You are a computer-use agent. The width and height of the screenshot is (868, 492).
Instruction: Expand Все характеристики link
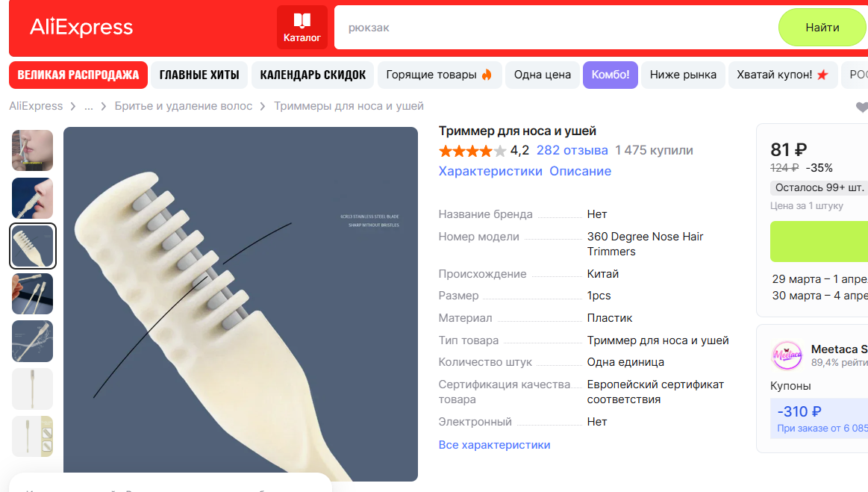[494, 445]
